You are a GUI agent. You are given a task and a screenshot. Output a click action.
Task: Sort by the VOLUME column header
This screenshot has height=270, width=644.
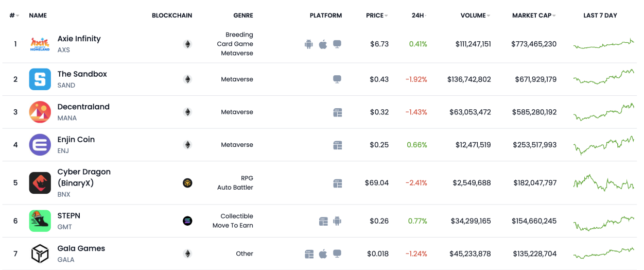coord(475,15)
